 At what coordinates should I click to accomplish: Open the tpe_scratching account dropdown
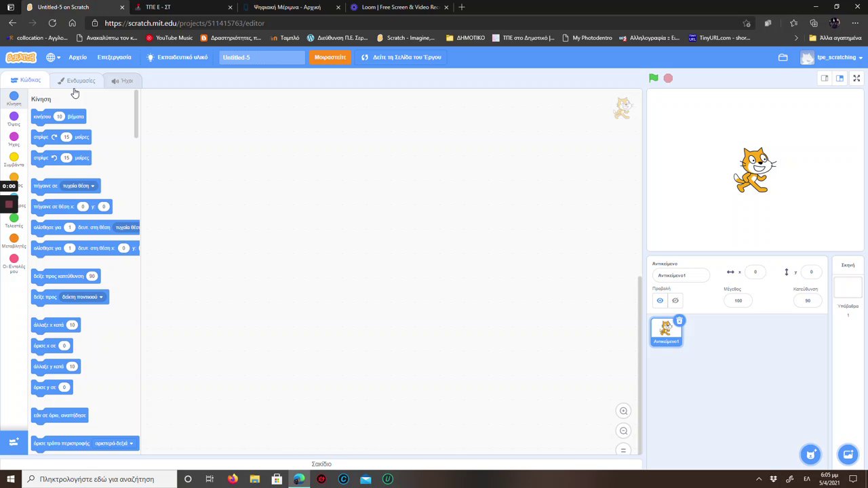[832, 58]
